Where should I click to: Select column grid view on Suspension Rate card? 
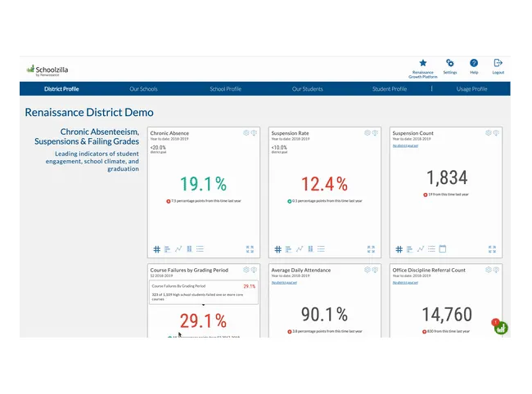coord(310,249)
